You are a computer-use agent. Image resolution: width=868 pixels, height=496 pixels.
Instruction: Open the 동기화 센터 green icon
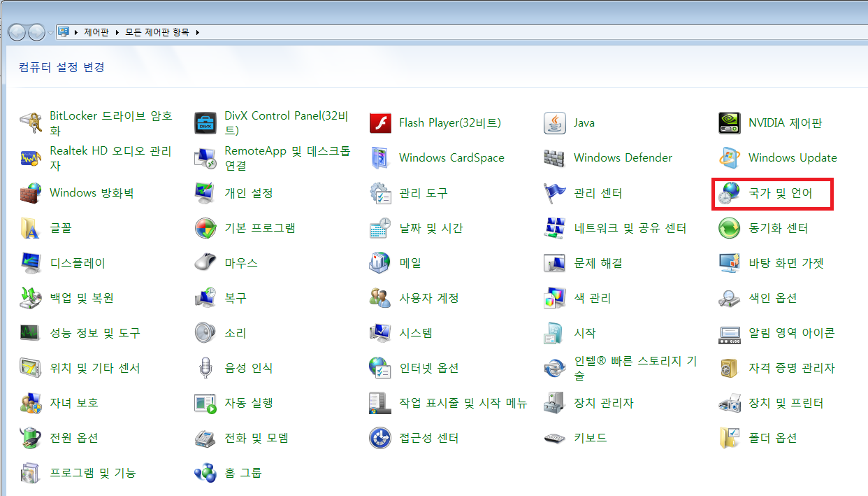[x=730, y=228]
